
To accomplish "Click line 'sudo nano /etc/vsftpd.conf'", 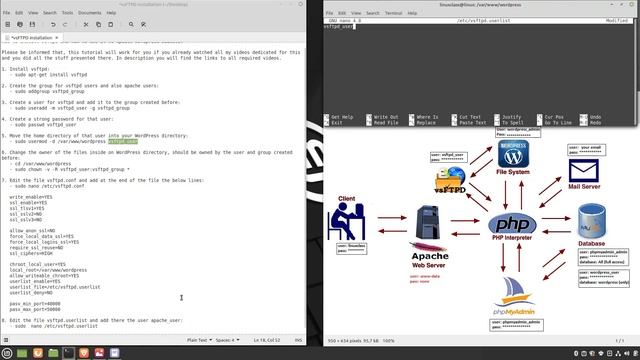I will pyautogui.click(x=50, y=186).
